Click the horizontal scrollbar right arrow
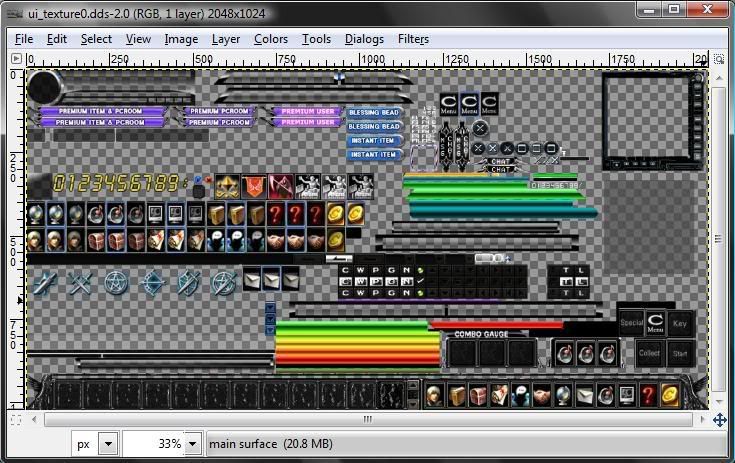735x463 pixels. click(702, 419)
